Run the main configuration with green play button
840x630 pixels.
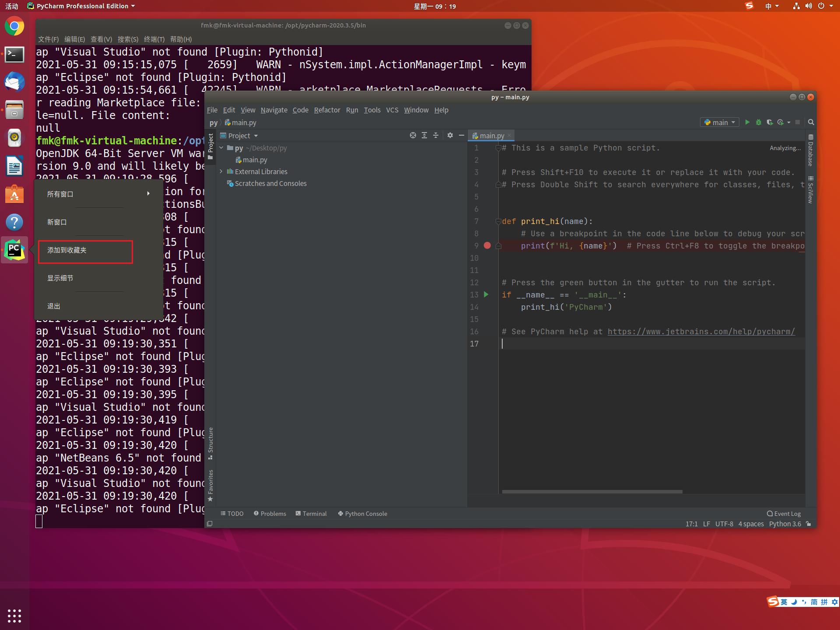coord(747,122)
